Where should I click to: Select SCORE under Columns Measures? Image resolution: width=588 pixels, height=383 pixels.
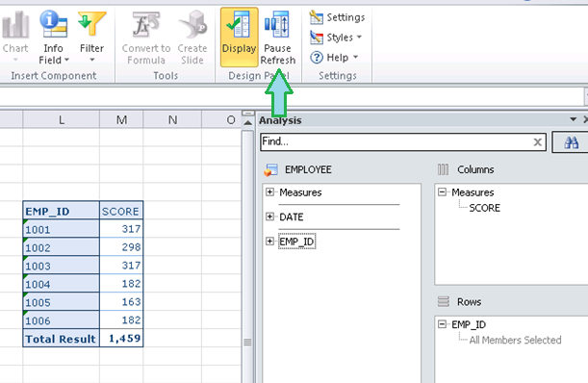coord(484,208)
